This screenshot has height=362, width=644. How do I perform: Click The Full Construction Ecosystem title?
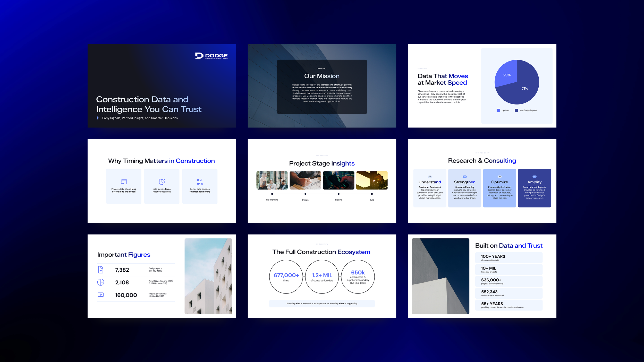point(321,252)
